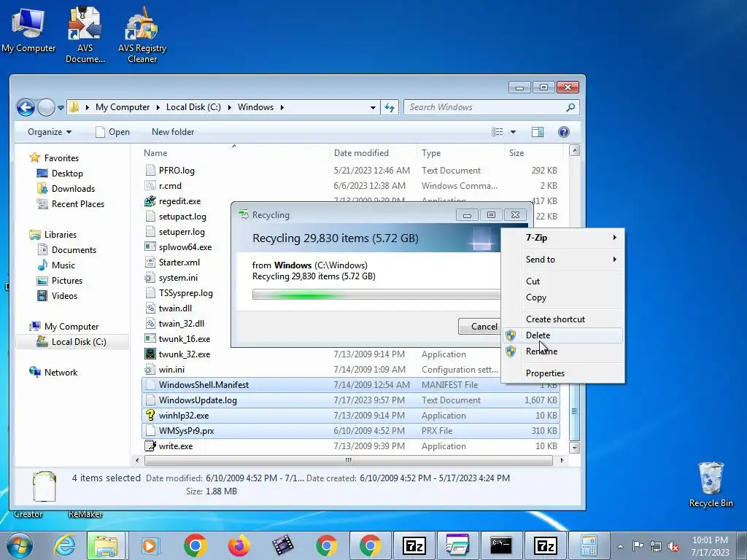Open the movie clapper taskbar icon
747x560 pixels.
click(x=283, y=545)
